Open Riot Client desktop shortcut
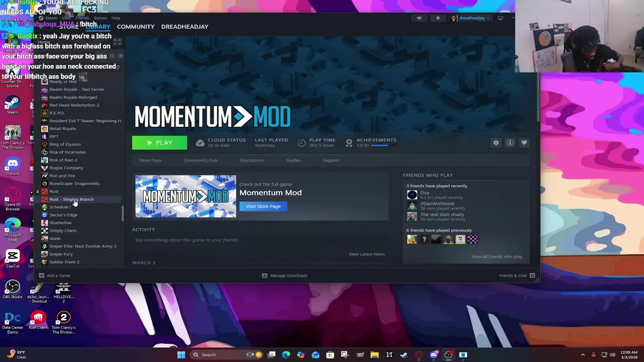 38,321
